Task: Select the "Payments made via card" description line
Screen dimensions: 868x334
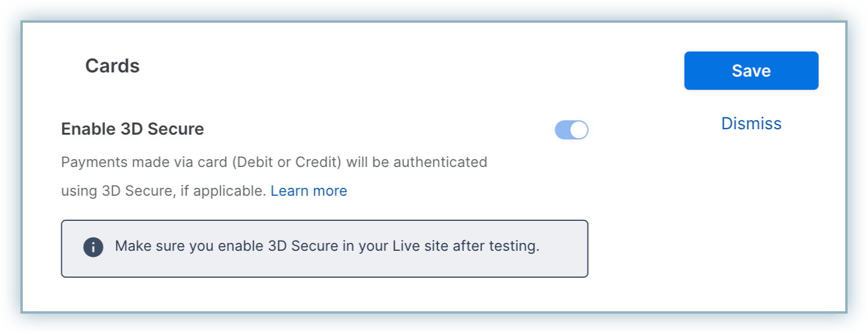Action: pyautogui.click(x=274, y=162)
